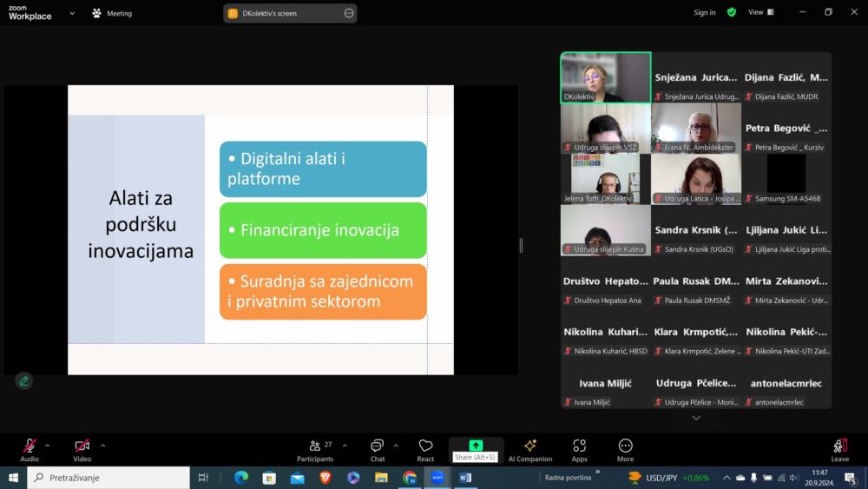Open video options arrow next to Video
868x489 pixels.
point(103,446)
